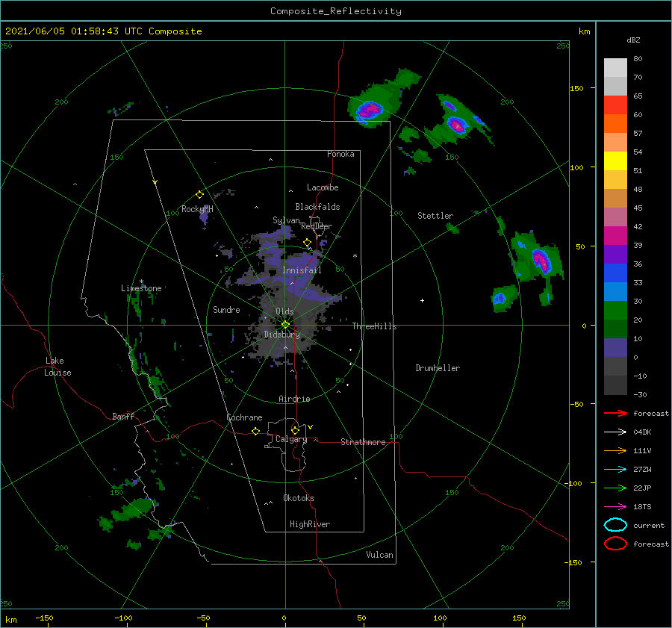Click the ThreeHills label
672x628 pixels.
coord(374,326)
